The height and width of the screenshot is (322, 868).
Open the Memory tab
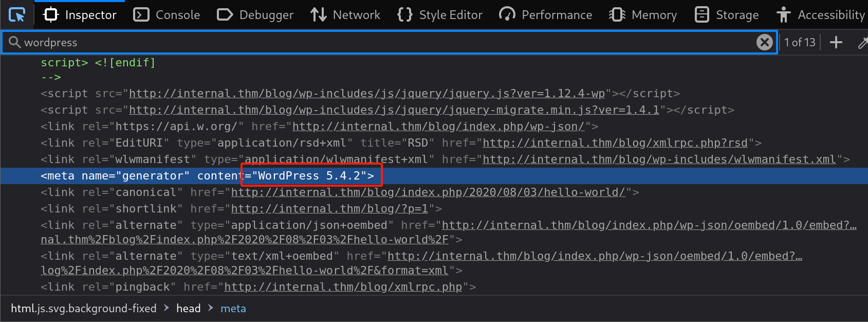(642, 15)
